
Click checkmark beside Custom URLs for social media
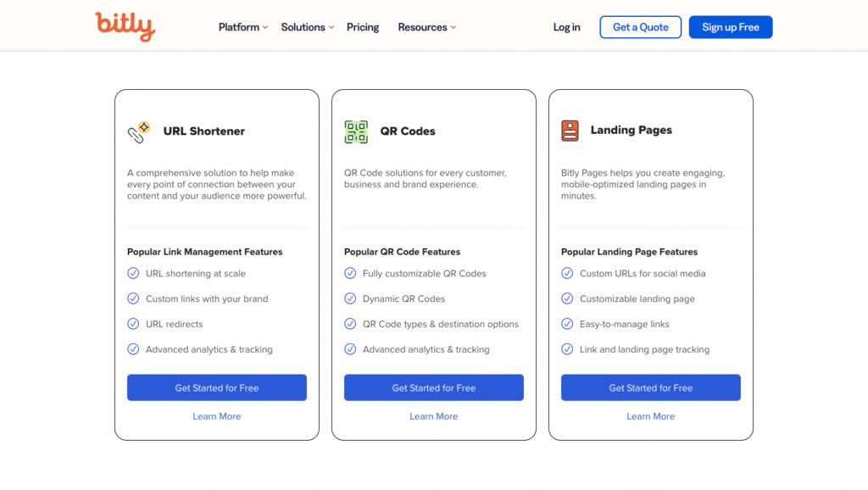click(567, 273)
